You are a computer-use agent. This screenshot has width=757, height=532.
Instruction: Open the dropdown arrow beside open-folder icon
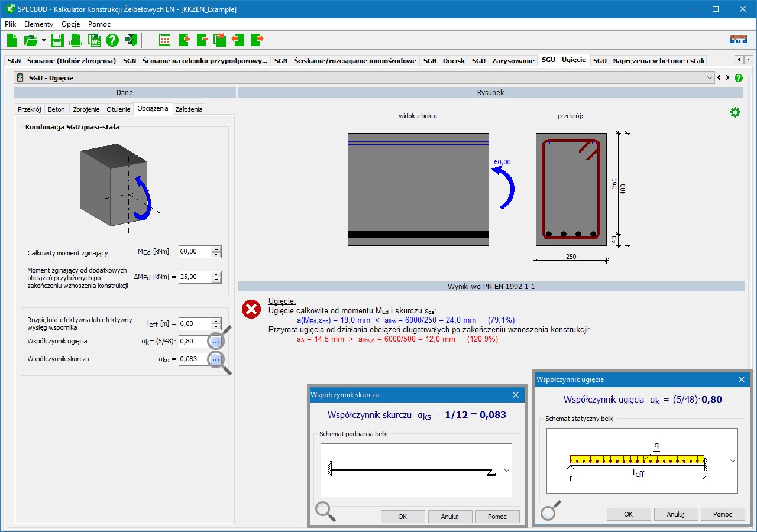[x=44, y=40]
